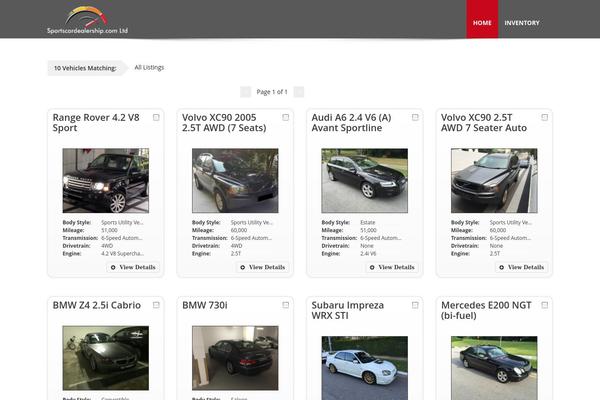This screenshot has height=400, width=600.
Task: Open Volvo XC90 2.5T AWD 7 Seater Auto title
Action: [x=484, y=122]
